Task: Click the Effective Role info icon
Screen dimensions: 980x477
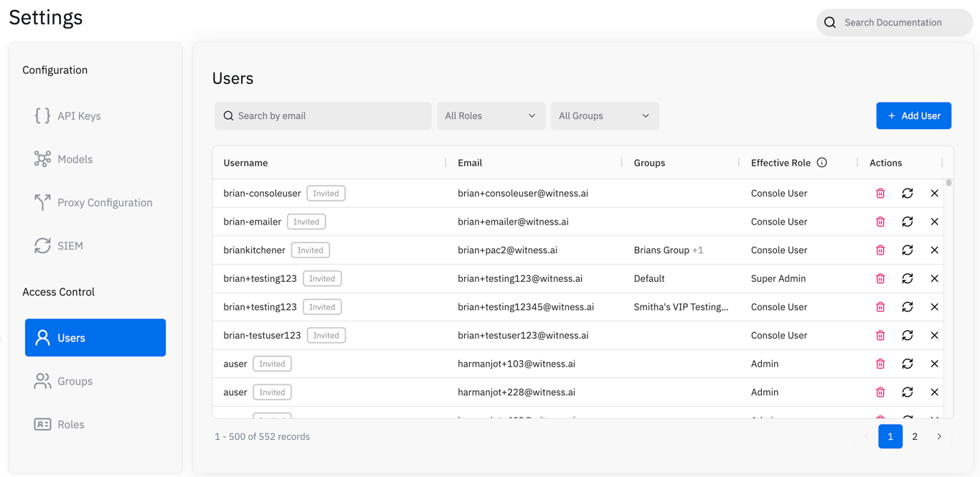Action: [822, 163]
